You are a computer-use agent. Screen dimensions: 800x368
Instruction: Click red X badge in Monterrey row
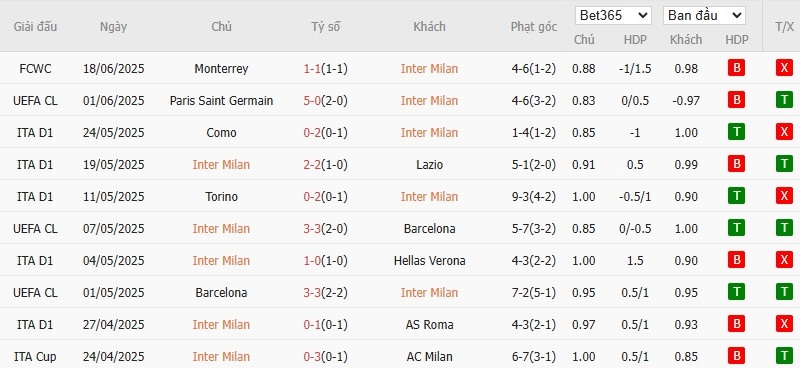[x=784, y=68]
